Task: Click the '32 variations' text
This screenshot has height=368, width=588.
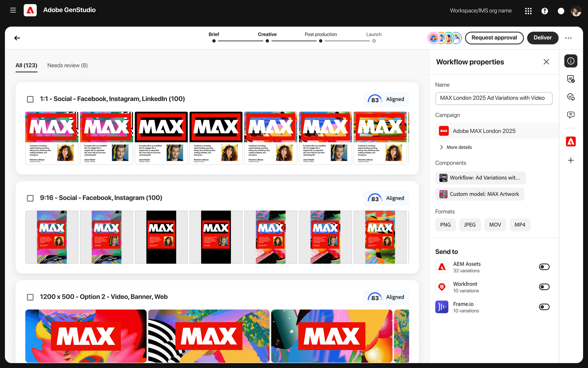Action: pyautogui.click(x=466, y=271)
